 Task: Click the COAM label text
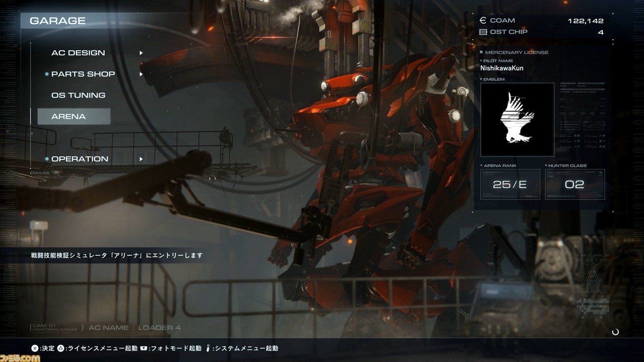click(502, 21)
